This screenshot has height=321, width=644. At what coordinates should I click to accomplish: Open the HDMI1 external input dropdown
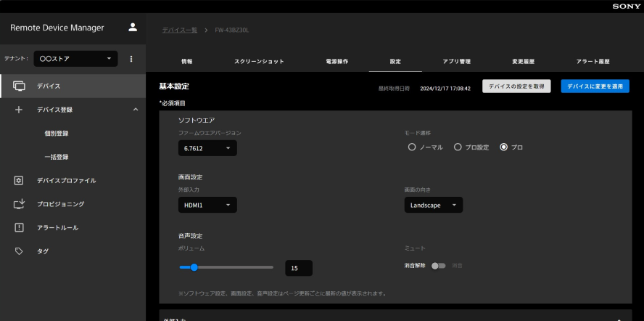(207, 206)
